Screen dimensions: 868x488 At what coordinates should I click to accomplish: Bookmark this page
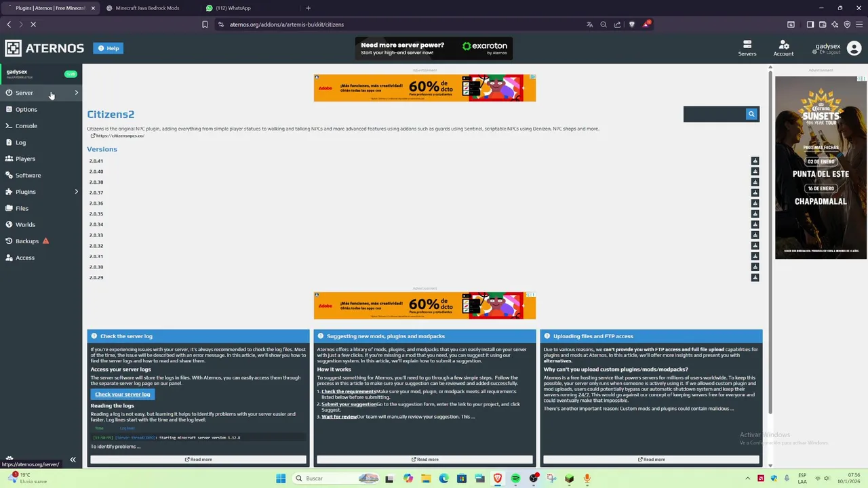[205, 24]
